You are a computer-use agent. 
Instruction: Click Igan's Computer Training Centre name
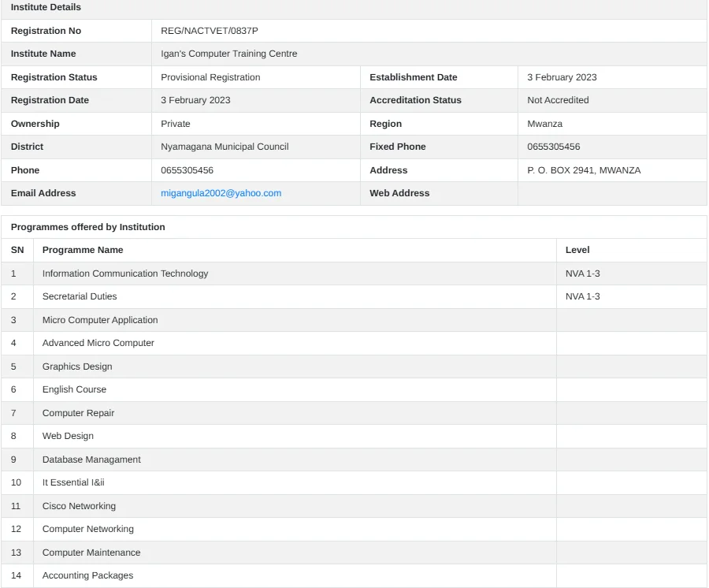(228, 54)
